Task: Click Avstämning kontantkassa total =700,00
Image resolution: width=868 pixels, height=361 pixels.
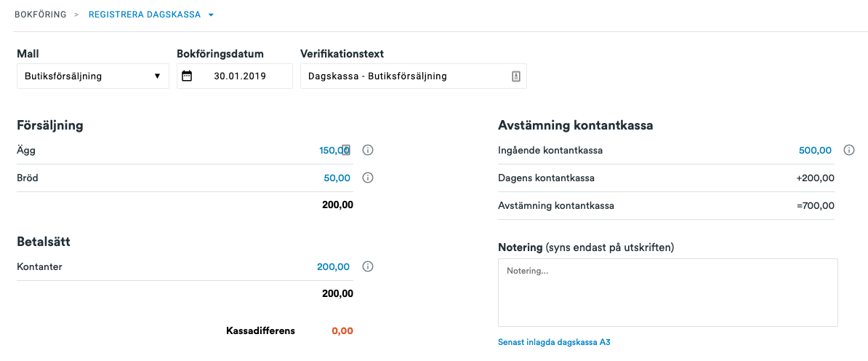Action: click(816, 206)
